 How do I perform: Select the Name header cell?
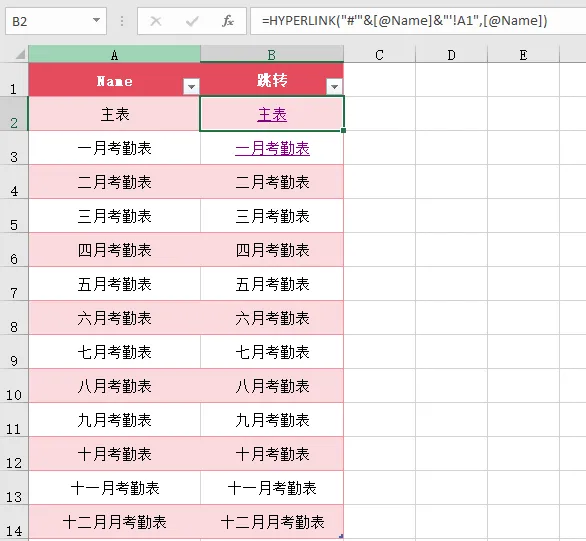click(114, 80)
